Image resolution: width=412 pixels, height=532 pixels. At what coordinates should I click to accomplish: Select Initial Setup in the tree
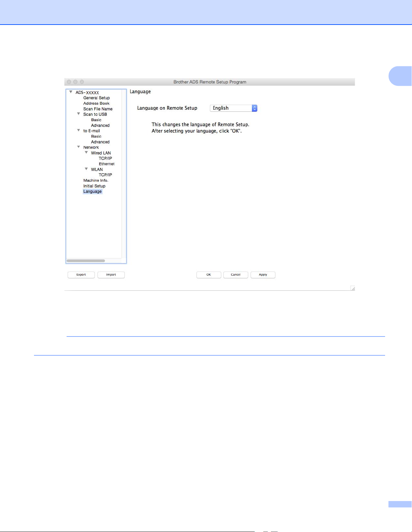point(95,186)
